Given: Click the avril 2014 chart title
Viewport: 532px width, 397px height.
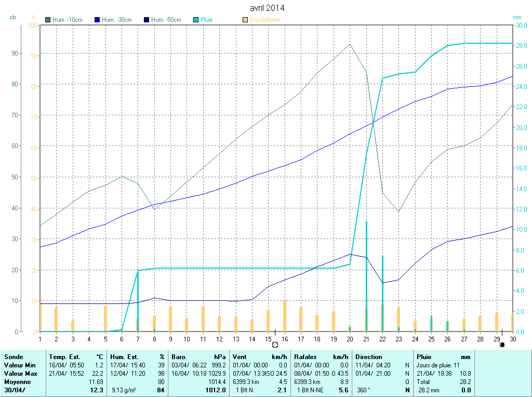Looking at the screenshot, I should (x=267, y=8).
